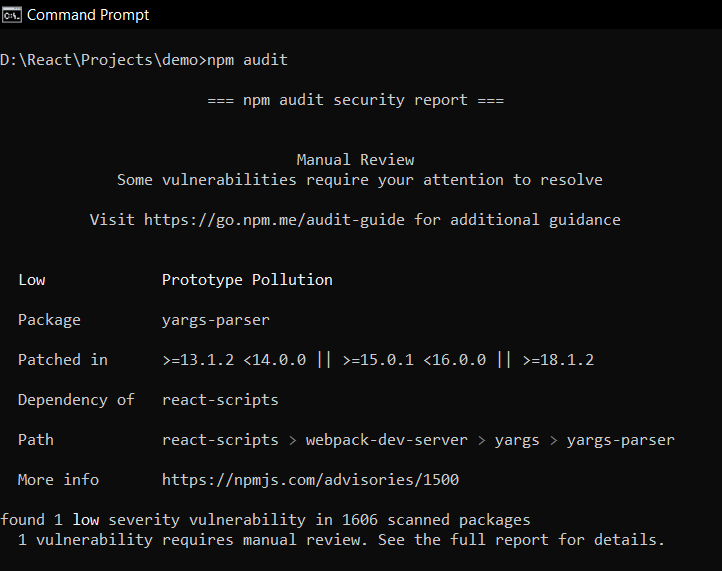722x571 pixels.
Task: Click the first arrow separator in Path
Action: pyautogui.click(x=292, y=441)
